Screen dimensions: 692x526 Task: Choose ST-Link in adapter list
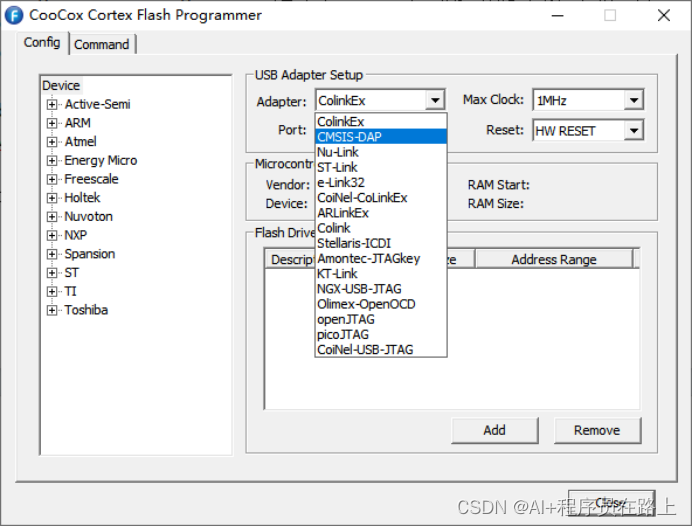381,167
